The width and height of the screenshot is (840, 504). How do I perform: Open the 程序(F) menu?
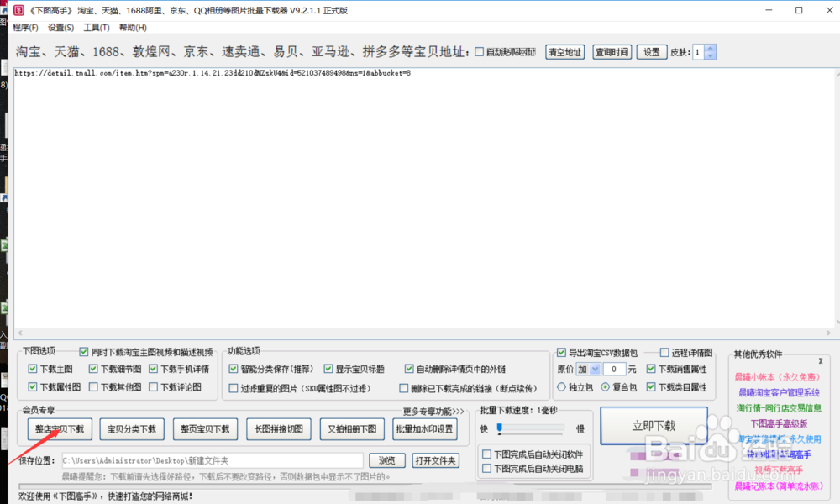point(25,28)
